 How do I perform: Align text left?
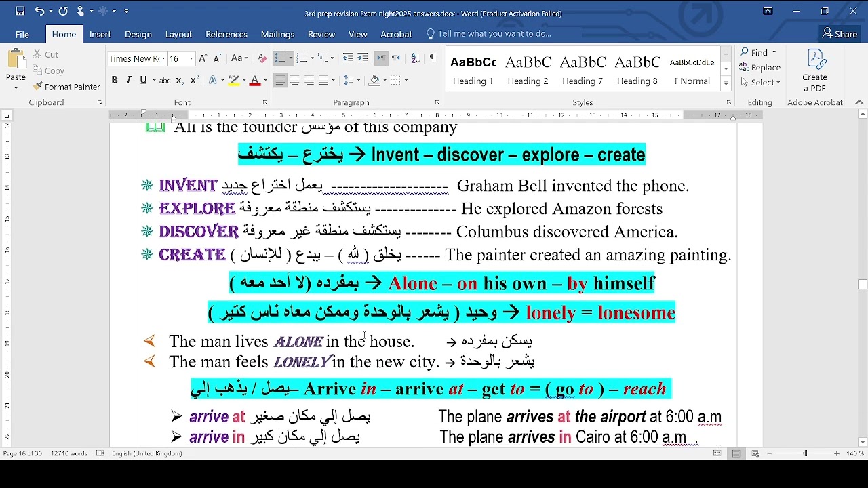pyautogui.click(x=280, y=80)
